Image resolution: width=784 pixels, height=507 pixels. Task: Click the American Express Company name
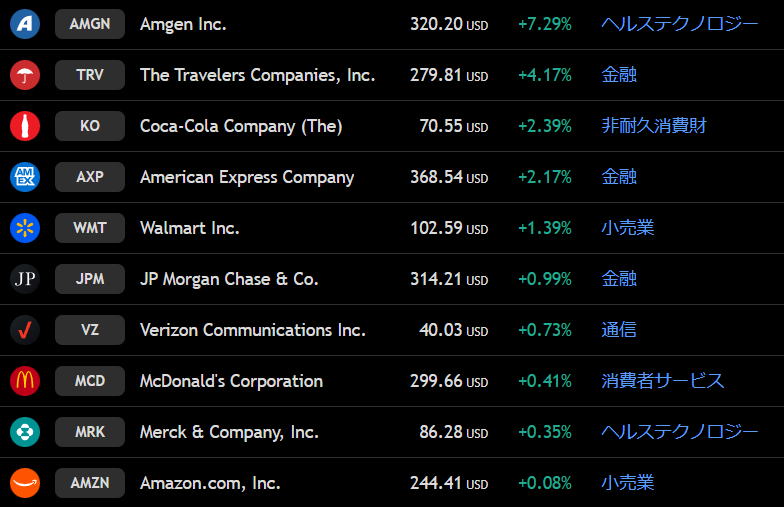pos(247,177)
